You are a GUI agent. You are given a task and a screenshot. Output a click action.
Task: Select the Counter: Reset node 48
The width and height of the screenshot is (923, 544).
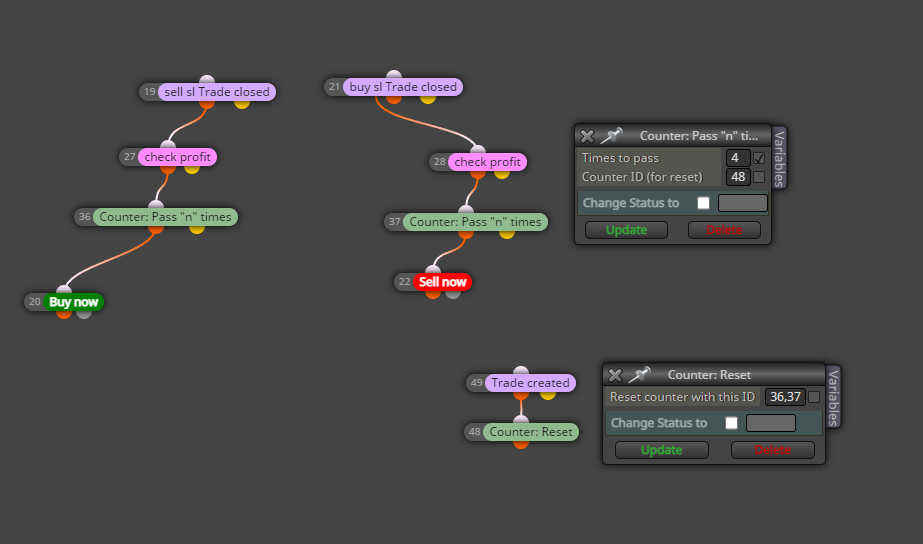(531, 432)
